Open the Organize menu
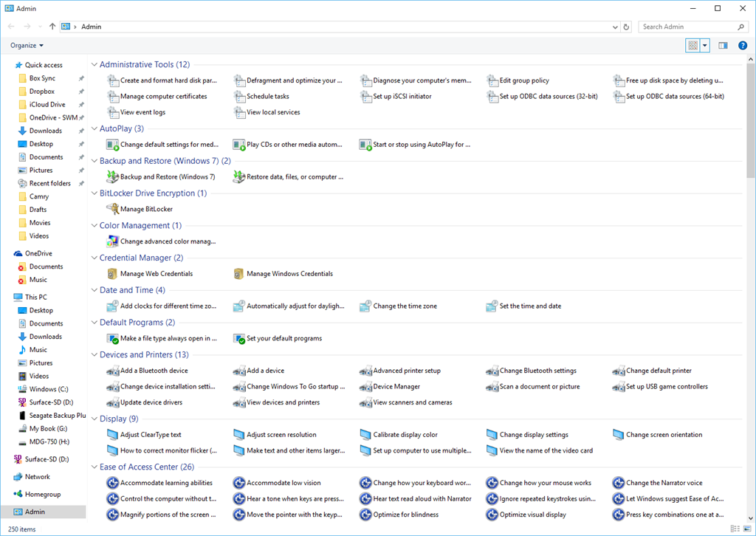This screenshot has width=756, height=536. (27, 46)
